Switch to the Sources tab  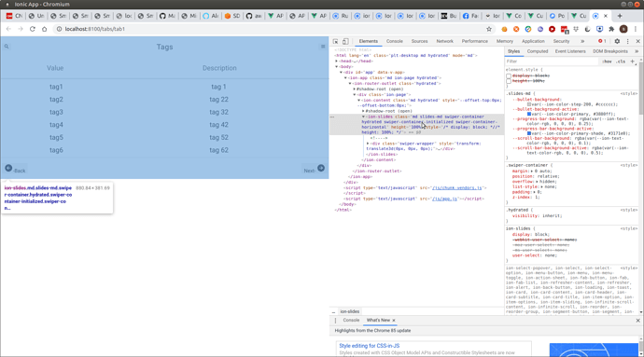pyautogui.click(x=419, y=41)
